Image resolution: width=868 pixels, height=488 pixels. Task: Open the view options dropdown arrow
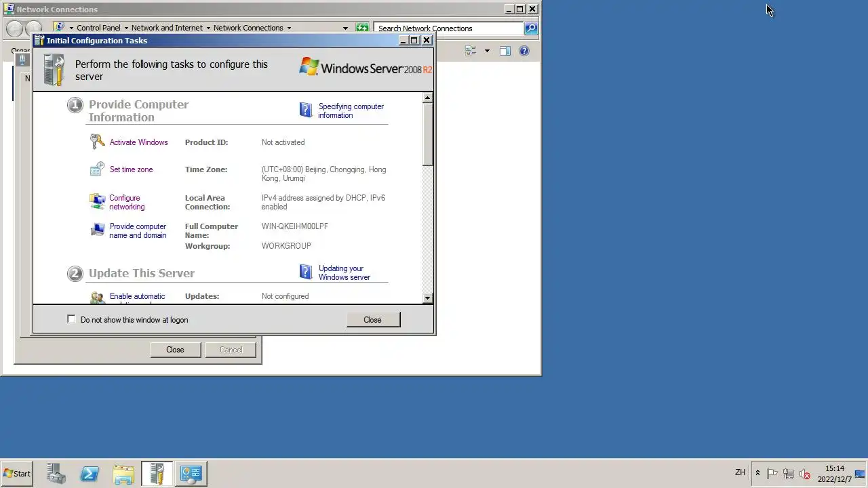point(487,51)
